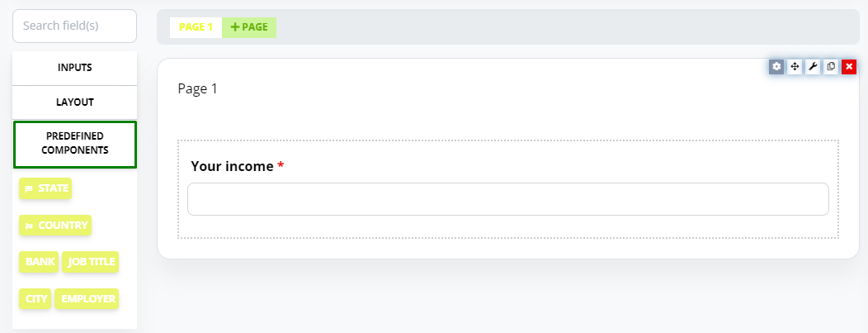
Task: Select the Your income field label
Action: [232, 166]
